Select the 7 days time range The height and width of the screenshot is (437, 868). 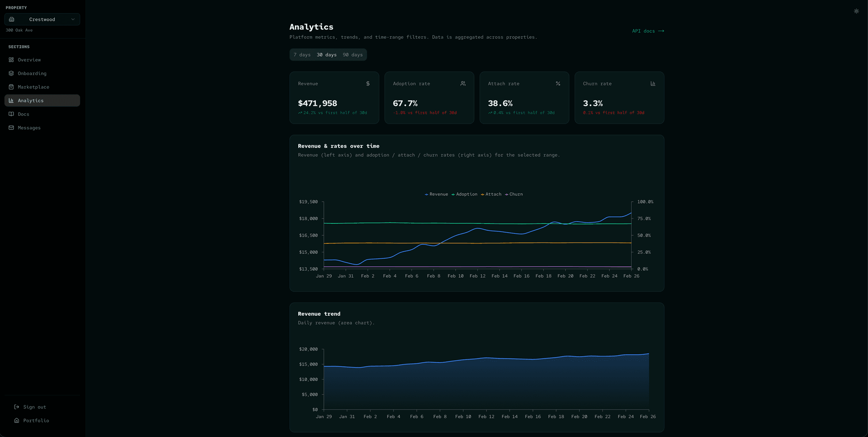[302, 55]
